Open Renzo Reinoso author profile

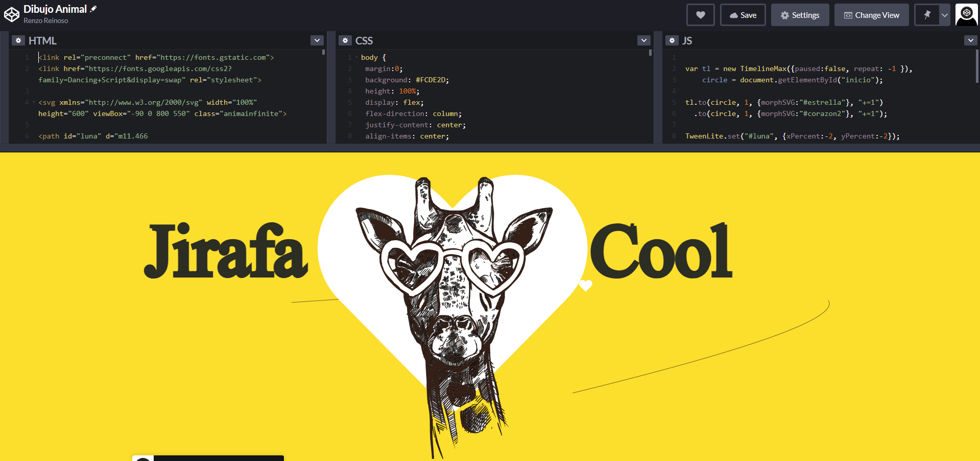(x=45, y=20)
